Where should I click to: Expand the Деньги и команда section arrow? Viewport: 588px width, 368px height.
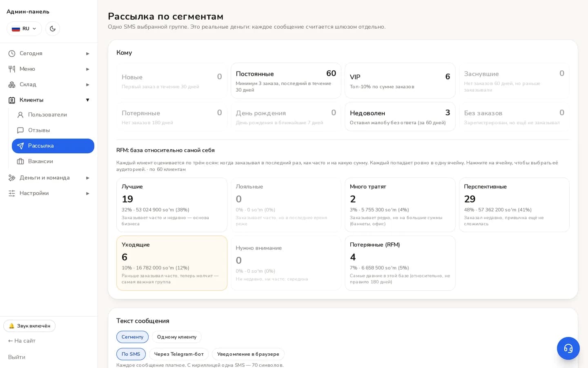(x=87, y=178)
